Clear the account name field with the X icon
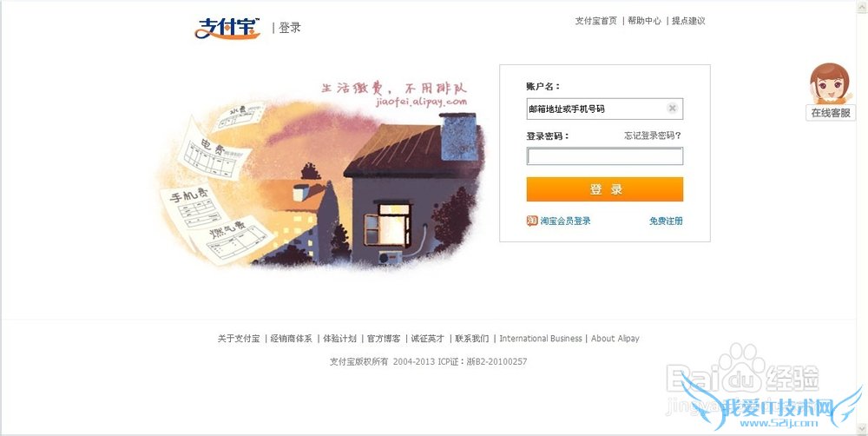The height and width of the screenshot is (436, 868). click(672, 109)
